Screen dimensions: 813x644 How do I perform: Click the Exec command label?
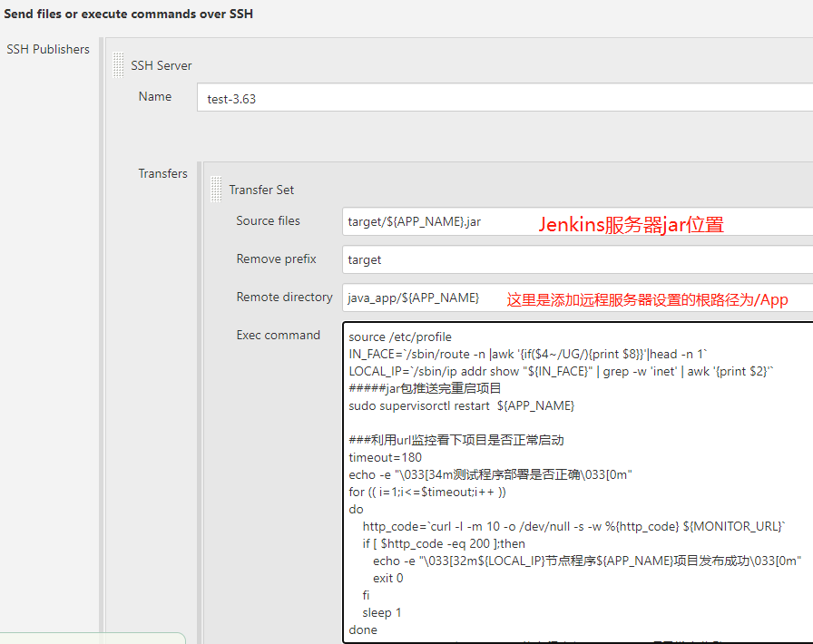278,334
